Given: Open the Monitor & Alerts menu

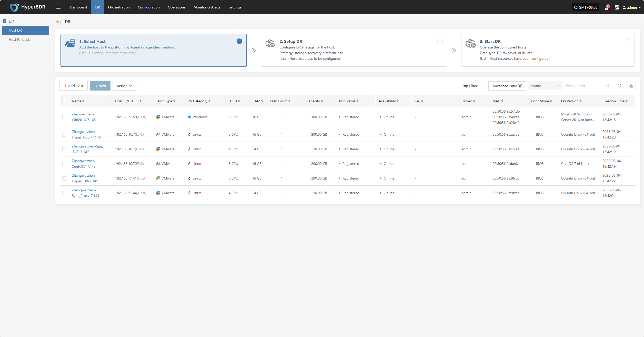Looking at the screenshot, I should [x=207, y=7].
